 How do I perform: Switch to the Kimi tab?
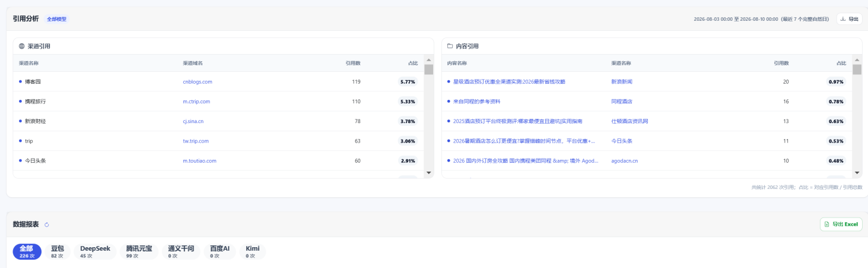click(253, 251)
